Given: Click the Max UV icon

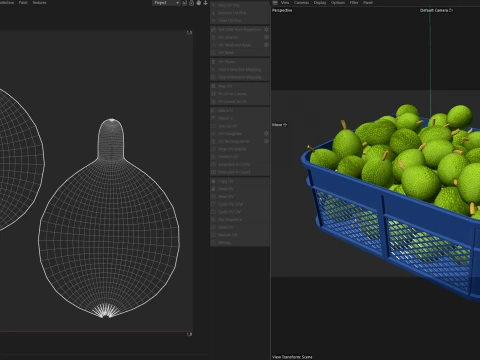Looking at the screenshot, I should click(214, 86).
